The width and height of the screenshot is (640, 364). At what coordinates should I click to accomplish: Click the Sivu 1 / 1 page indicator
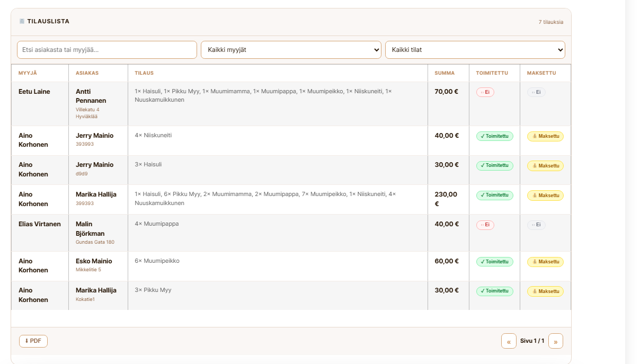532,341
